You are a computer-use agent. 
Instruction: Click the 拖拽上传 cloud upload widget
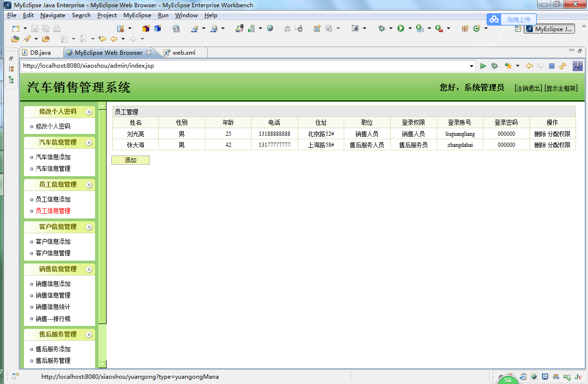pos(512,20)
